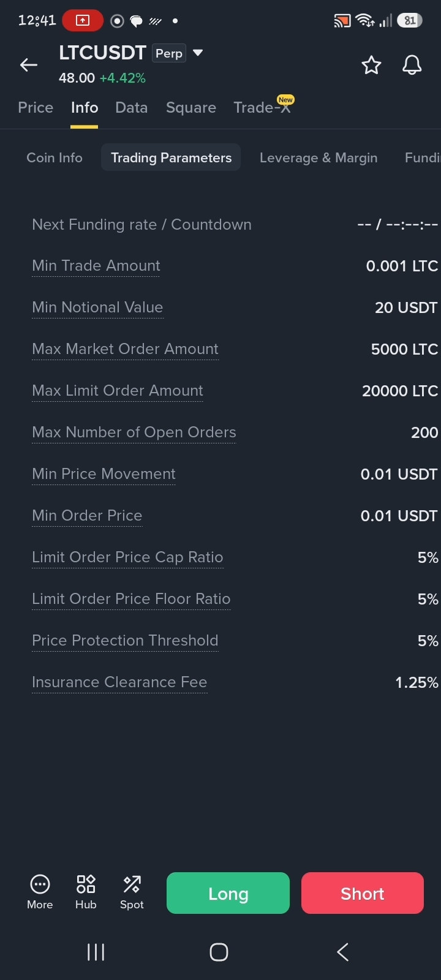Show explanation for Min Notional Value

click(x=97, y=307)
